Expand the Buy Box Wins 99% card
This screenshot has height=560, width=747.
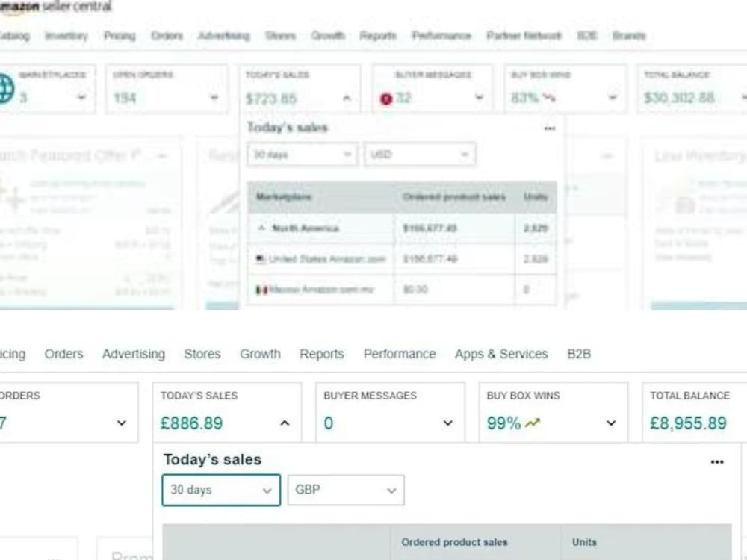coord(611,423)
